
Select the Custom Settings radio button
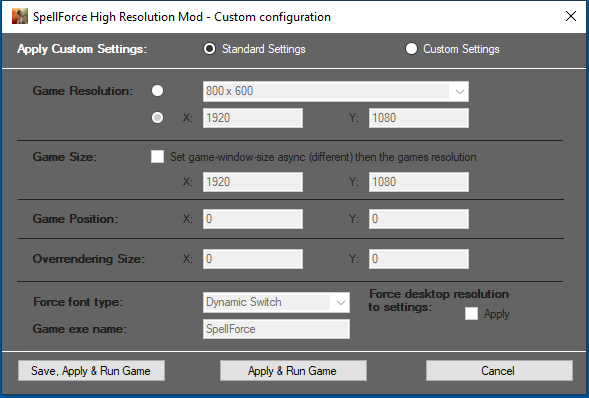pos(411,49)
